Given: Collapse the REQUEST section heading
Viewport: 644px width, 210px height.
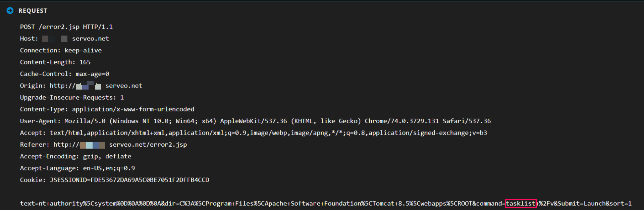Looking at the screenshot, I should [x=33, y=11].
